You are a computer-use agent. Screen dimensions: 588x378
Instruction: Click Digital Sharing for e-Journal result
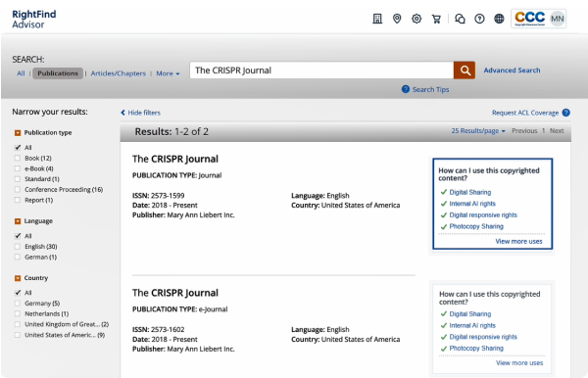469,314
